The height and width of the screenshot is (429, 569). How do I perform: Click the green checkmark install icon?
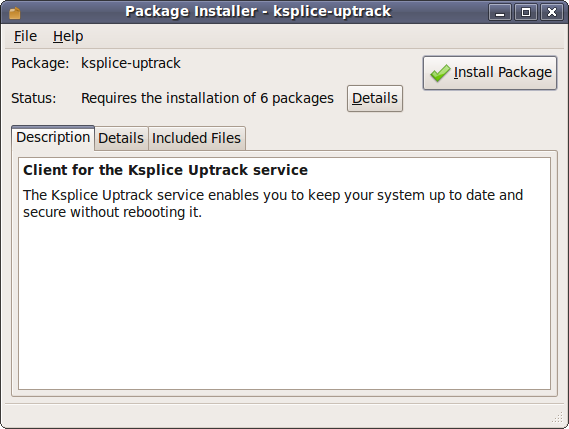coord(440,73)
